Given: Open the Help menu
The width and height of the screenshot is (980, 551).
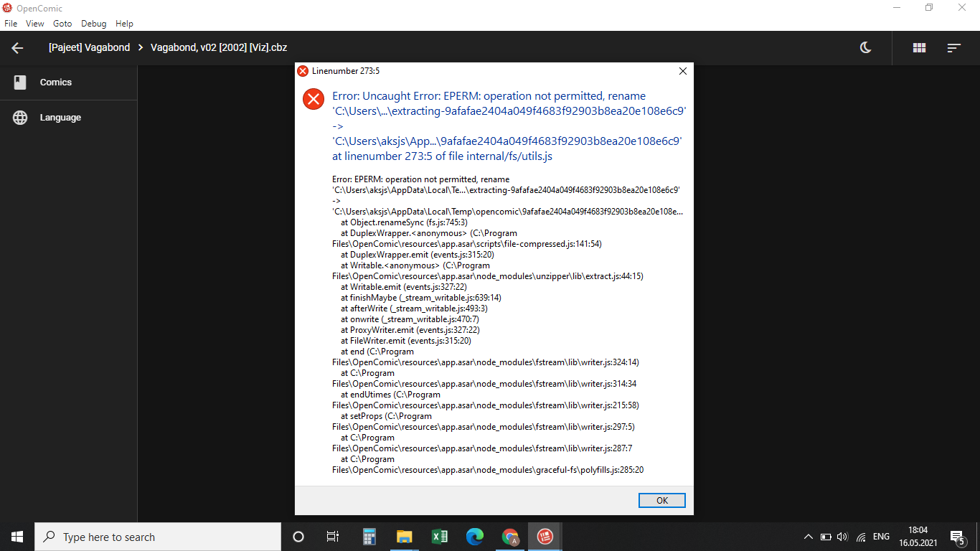Looking at the screenshot, I should click(124, 23).
